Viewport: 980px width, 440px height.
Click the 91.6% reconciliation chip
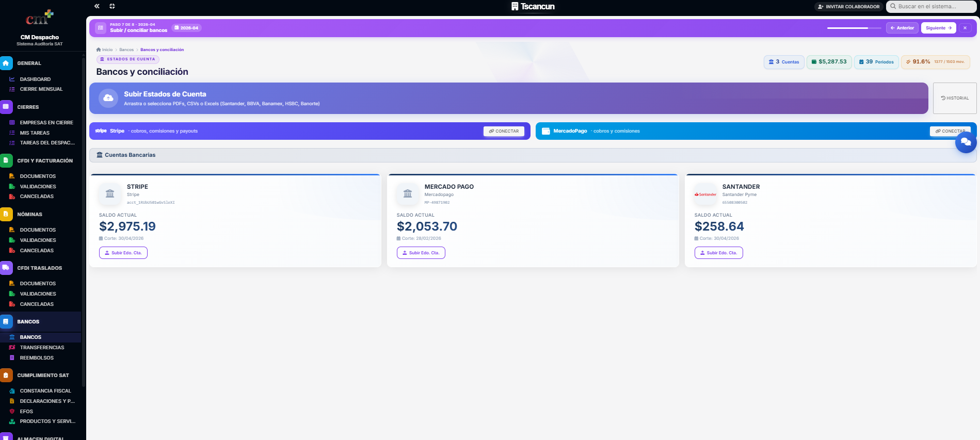(936, 62)
